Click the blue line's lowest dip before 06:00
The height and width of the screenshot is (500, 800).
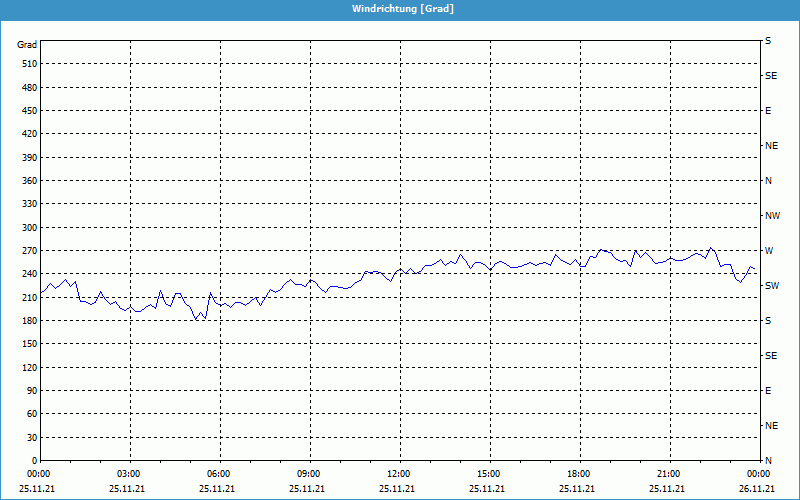point(195,320)
